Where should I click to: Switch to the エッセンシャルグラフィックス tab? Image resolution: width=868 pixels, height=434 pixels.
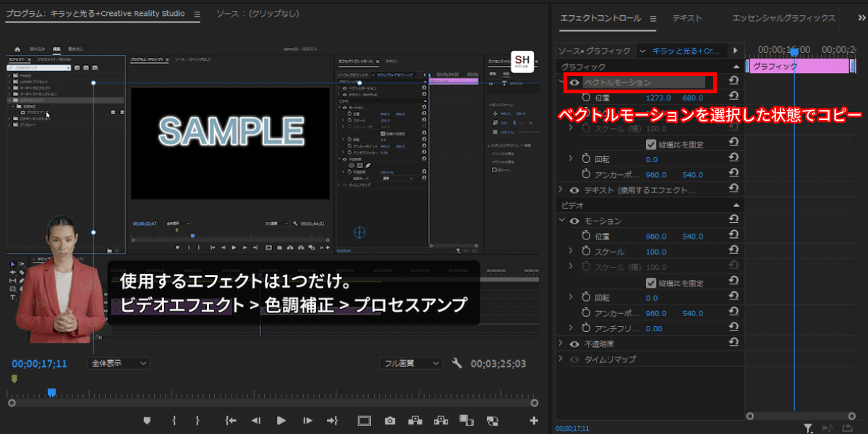[783, 18]
